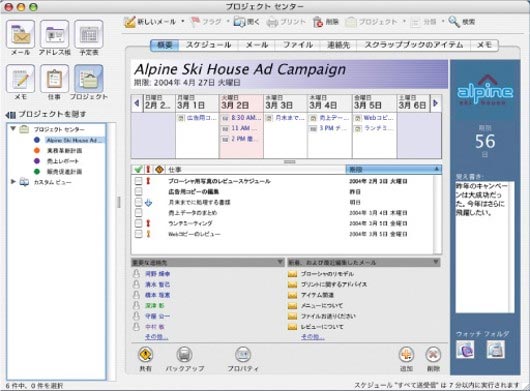Click その他 link under contacts list
530x391 pixels.
156,337
